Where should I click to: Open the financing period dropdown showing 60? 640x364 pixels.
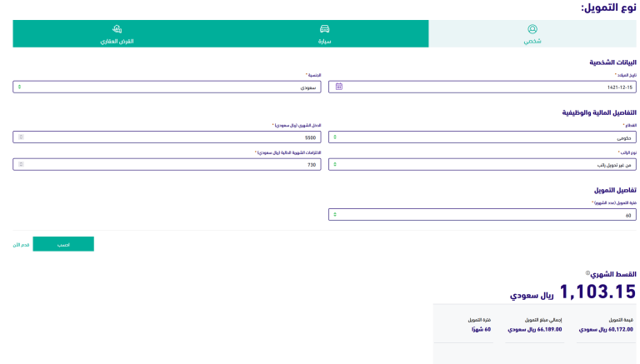point(482,215)
